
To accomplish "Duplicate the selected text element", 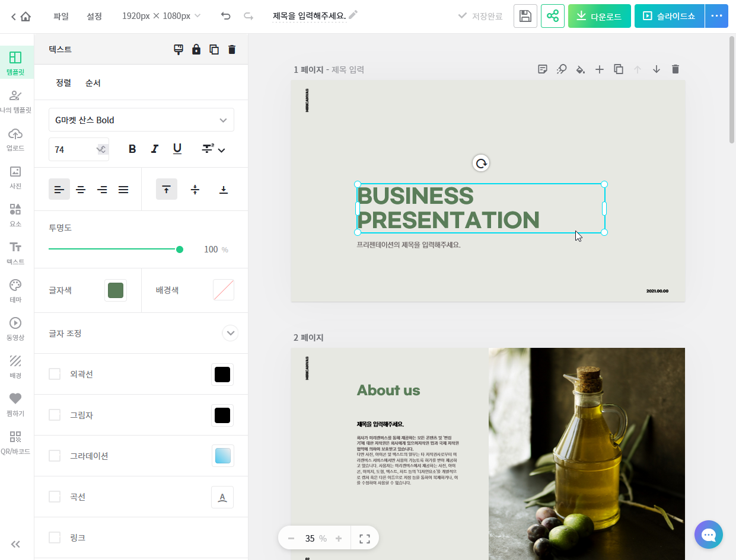I will point(214,50).
